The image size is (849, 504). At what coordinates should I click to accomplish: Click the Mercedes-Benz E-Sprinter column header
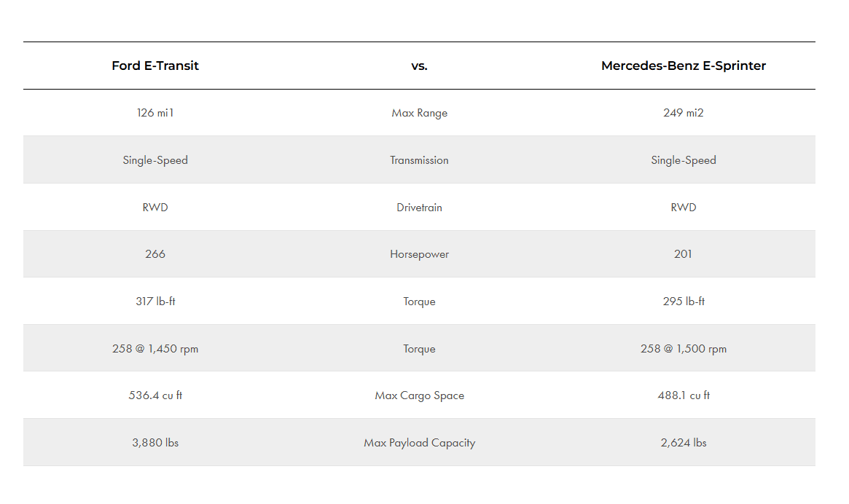[684, 66]
